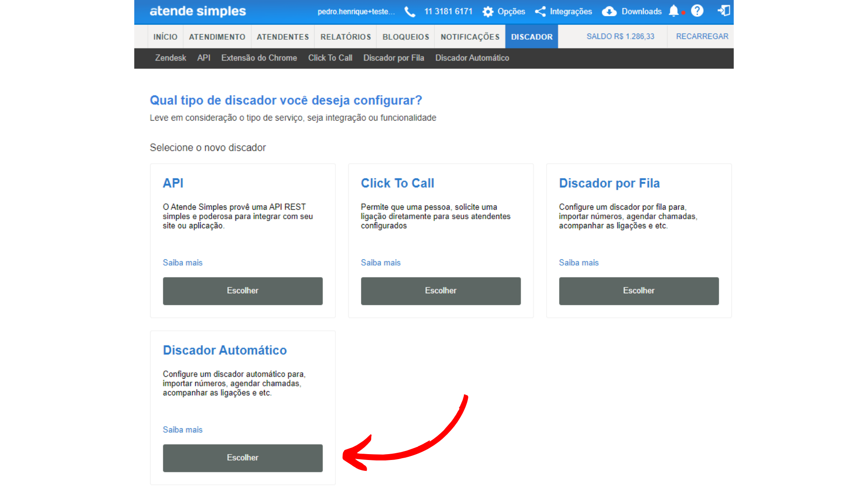The image size is (868, 488).
Task: Open Discador Automático in submenu bar
Action: [472, 58]
